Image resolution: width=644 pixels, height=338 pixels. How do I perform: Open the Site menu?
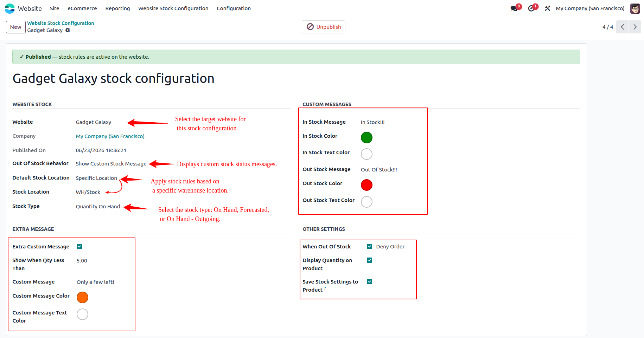55,8
